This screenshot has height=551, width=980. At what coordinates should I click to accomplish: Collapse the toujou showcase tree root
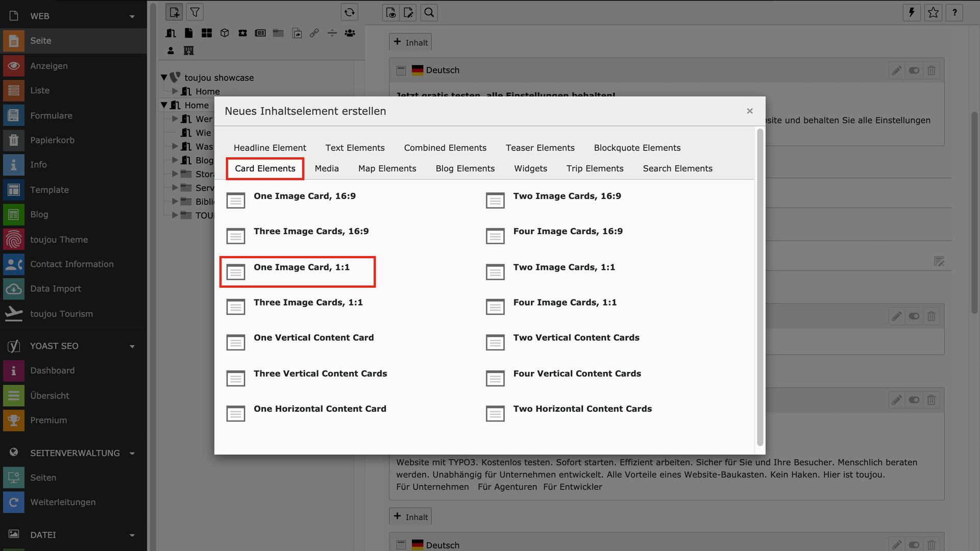tap(164, 78)
